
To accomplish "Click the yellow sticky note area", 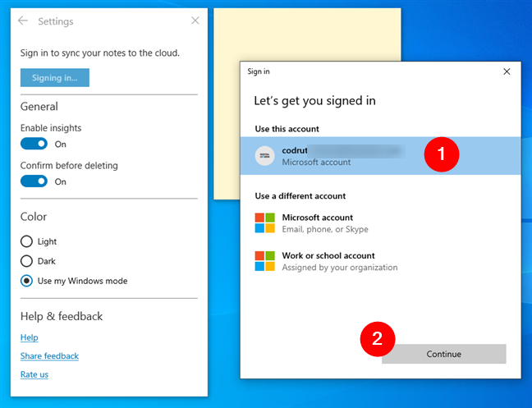I will point(307,35).
